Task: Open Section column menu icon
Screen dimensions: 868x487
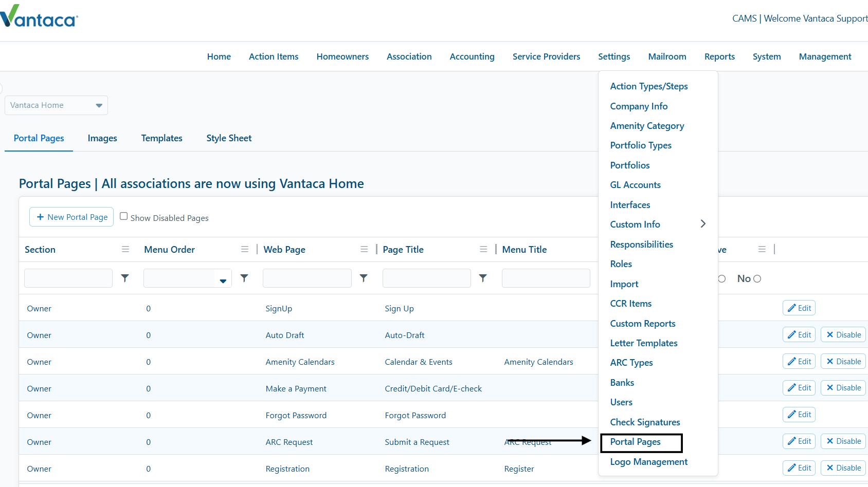Action: pos(125,249)
